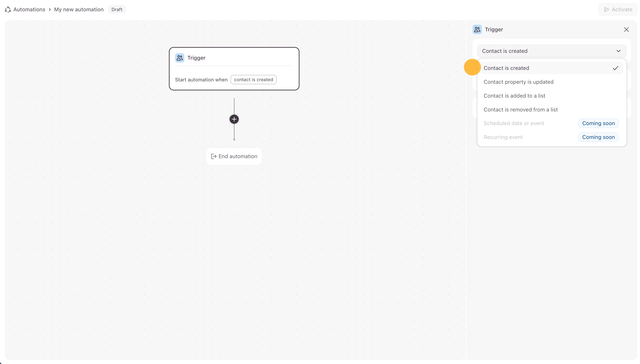Click the Recurring event option

tap(503, 137)
